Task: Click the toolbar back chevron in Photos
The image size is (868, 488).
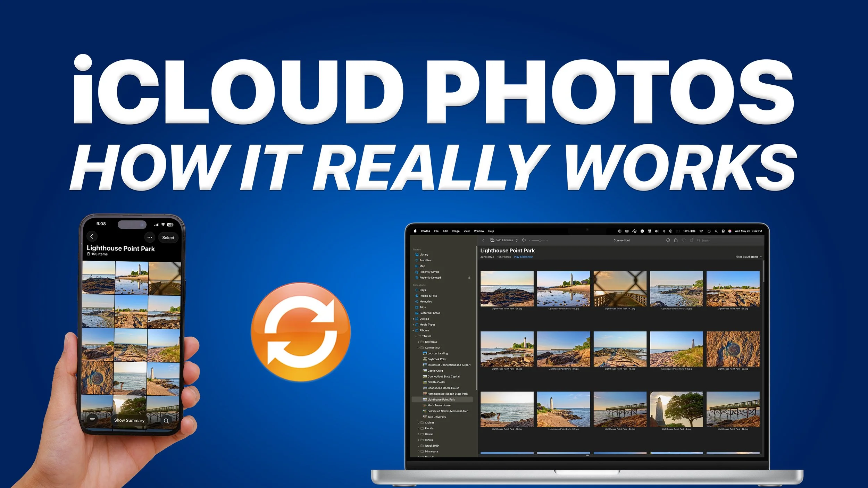Action: (x=483, y=240)
